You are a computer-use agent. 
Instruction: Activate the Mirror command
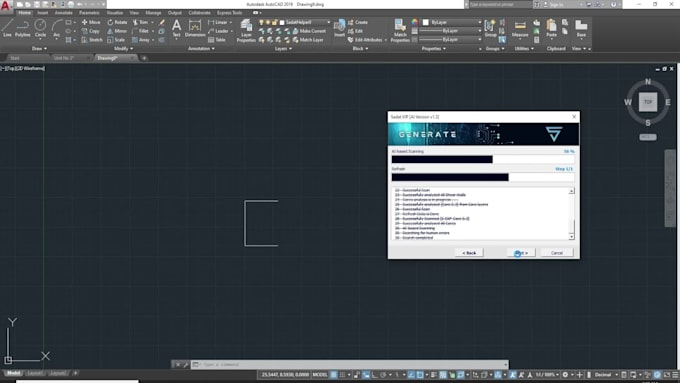[x=117, y=31]
